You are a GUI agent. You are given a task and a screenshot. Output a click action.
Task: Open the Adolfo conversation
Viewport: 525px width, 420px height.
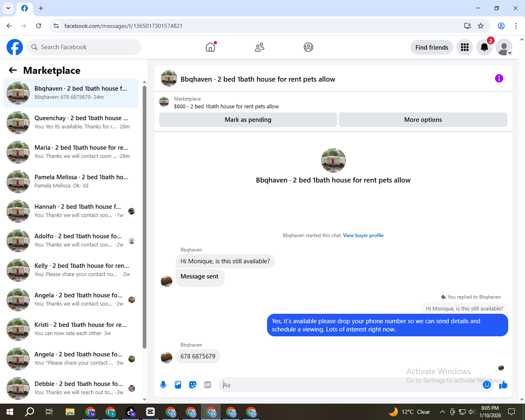pos(71,241)
